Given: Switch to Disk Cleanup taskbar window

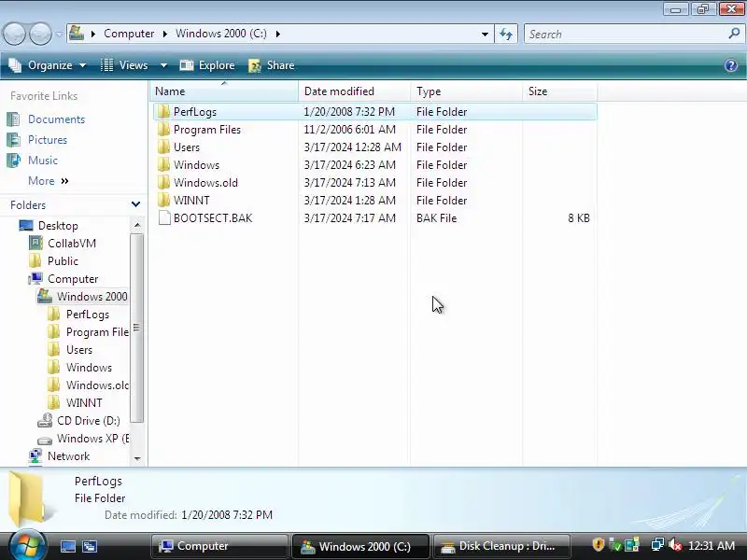Looking at the screenshot, I should point(501,546).
